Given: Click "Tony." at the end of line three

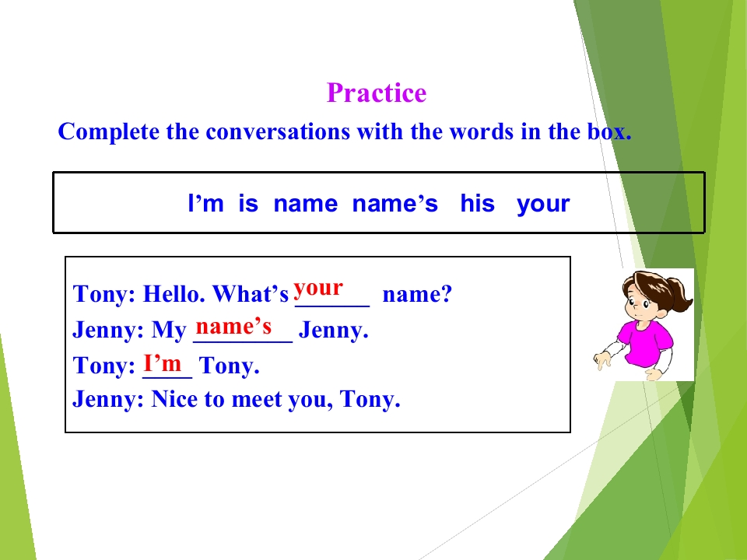Looking at the screenshot, I should click(x=230, y=366).
